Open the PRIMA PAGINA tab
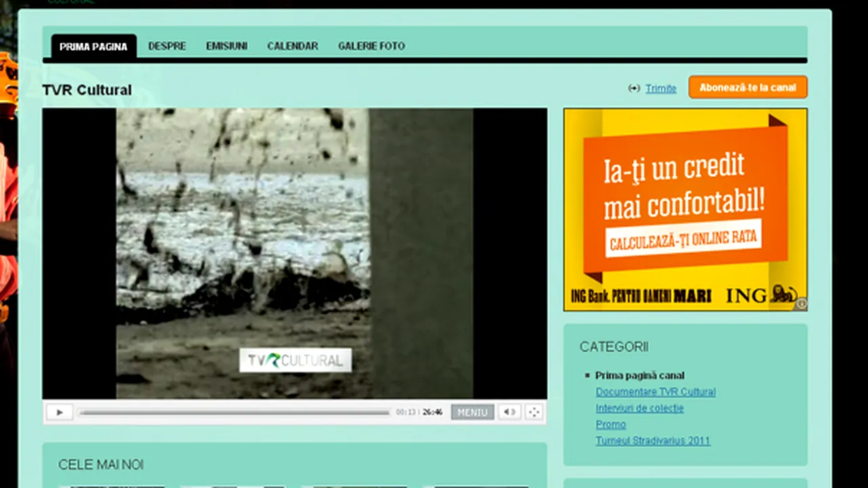Screen dimensions: 868x488 point(94,46)
